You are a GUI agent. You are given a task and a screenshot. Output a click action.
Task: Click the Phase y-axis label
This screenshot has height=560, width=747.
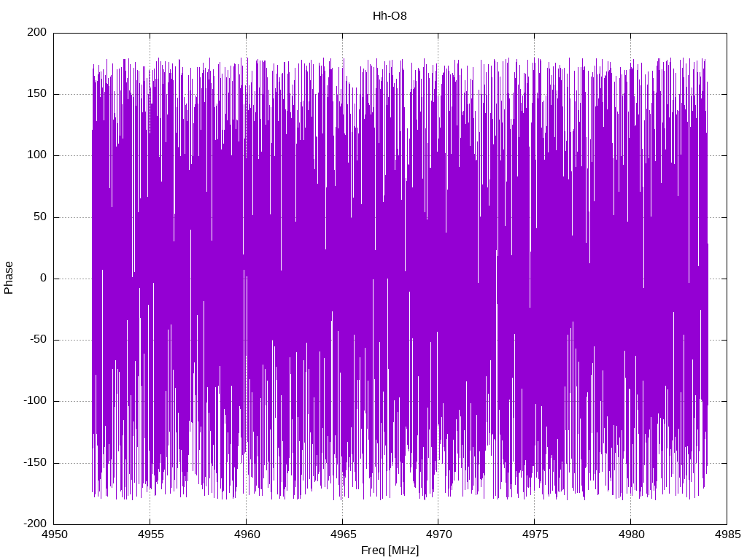click(9, 278)
